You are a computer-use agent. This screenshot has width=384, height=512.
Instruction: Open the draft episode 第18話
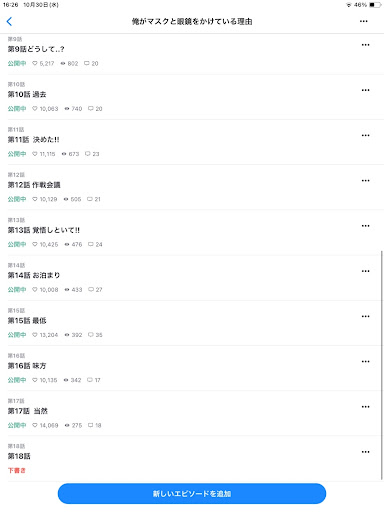click(19, 456)
